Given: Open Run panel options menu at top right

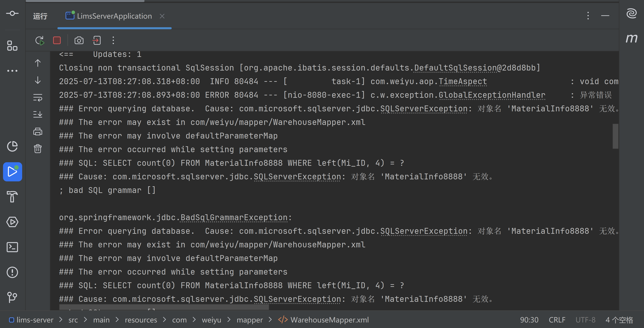Looking at the screenshot, I should pos(588,16).
